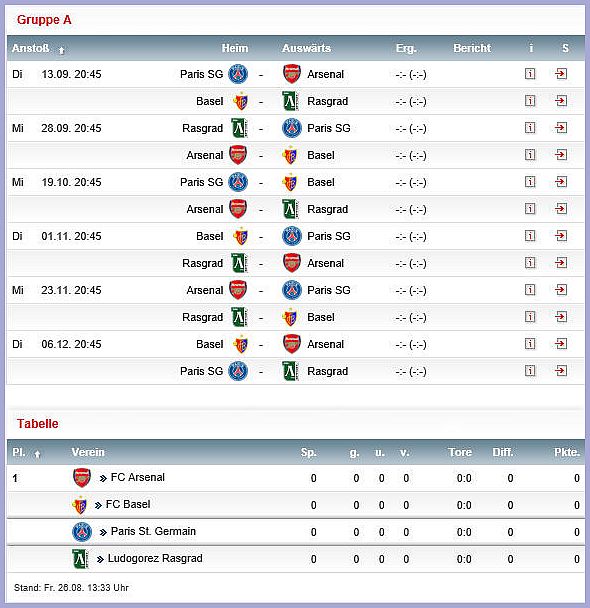This screenshot has height=608, width=590.
Task: Click the Pkte. column header
Action: 567,452
